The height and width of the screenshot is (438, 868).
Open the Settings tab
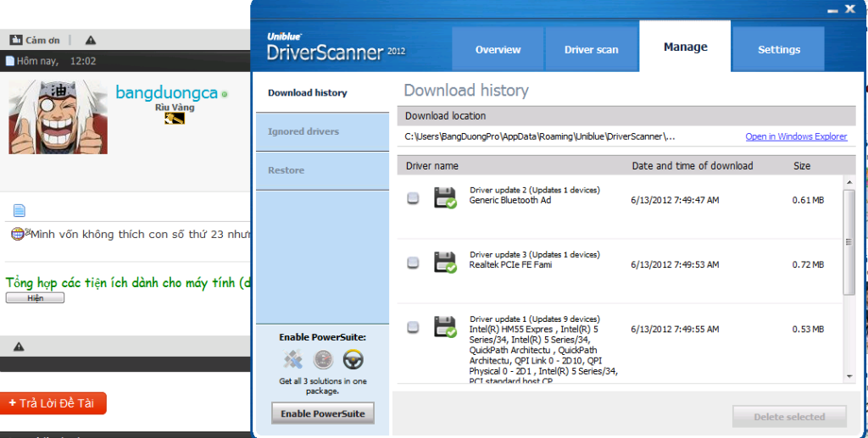click(778, 49)
